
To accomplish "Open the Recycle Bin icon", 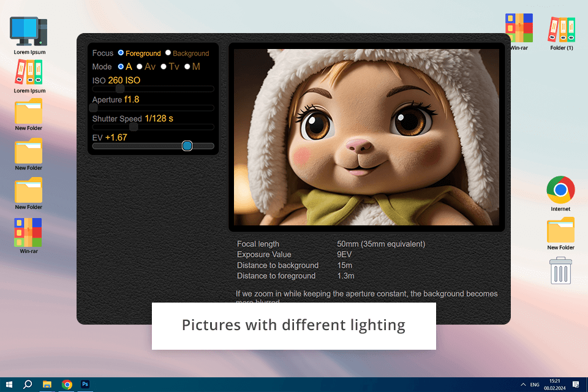I will point(560,271).
